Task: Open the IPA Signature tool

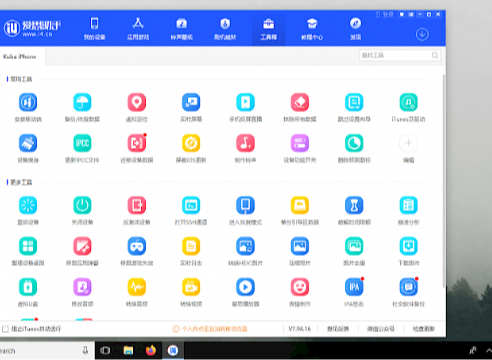Action: point(354,287)
